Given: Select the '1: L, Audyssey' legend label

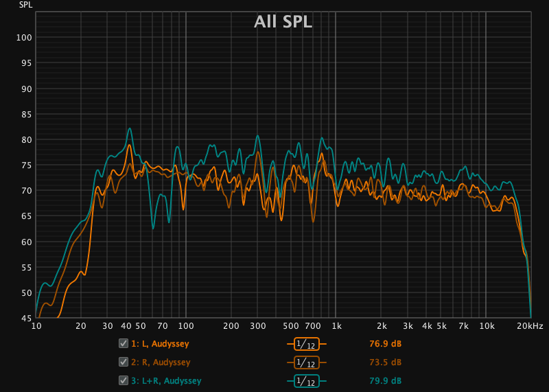Looking at the screenshot, I should (x=161, y=343).
